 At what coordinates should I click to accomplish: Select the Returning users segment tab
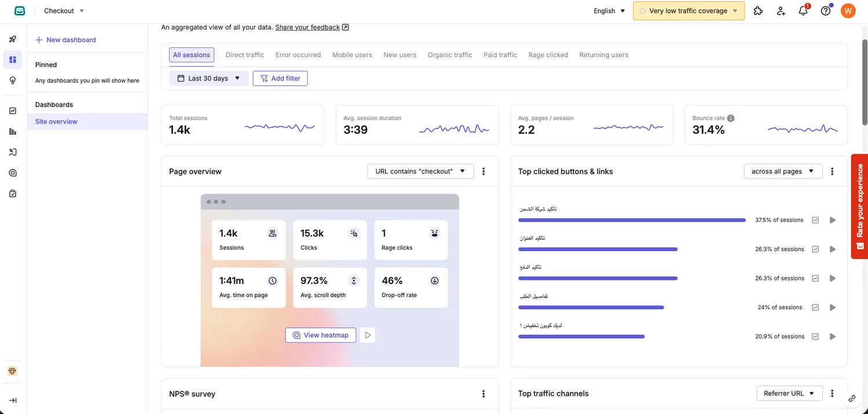604,55
